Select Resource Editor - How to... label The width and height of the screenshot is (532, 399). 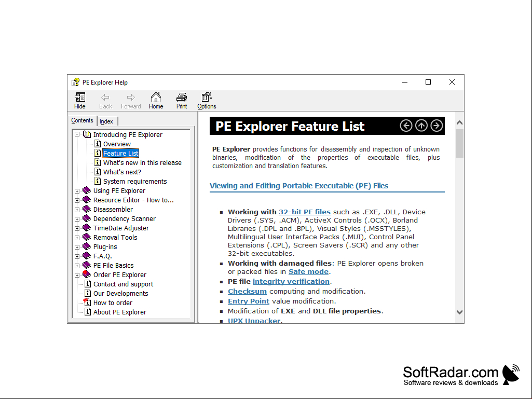click(133, 200)
